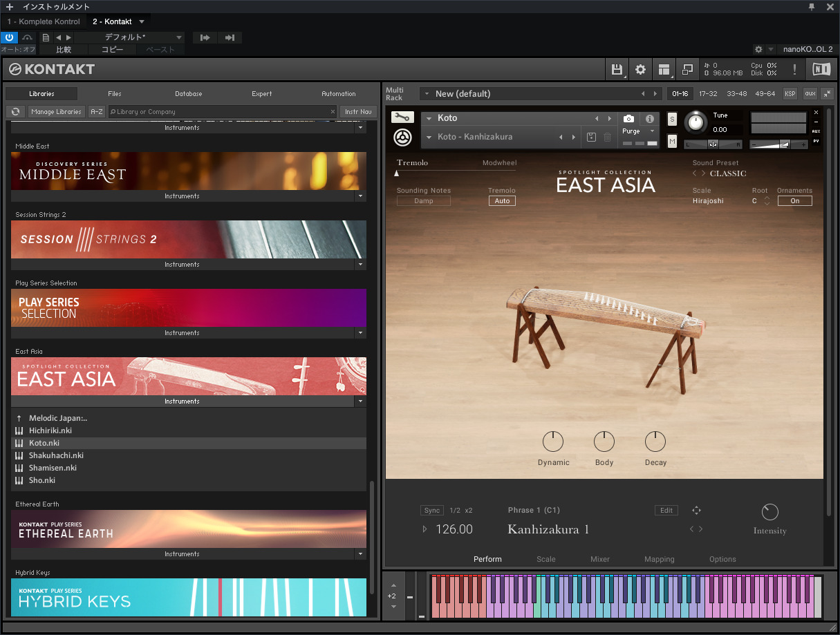This screenshot has height=635, width=840.
Task: Open the Koto instrument name dropdown
Action: tap(429, 119)
